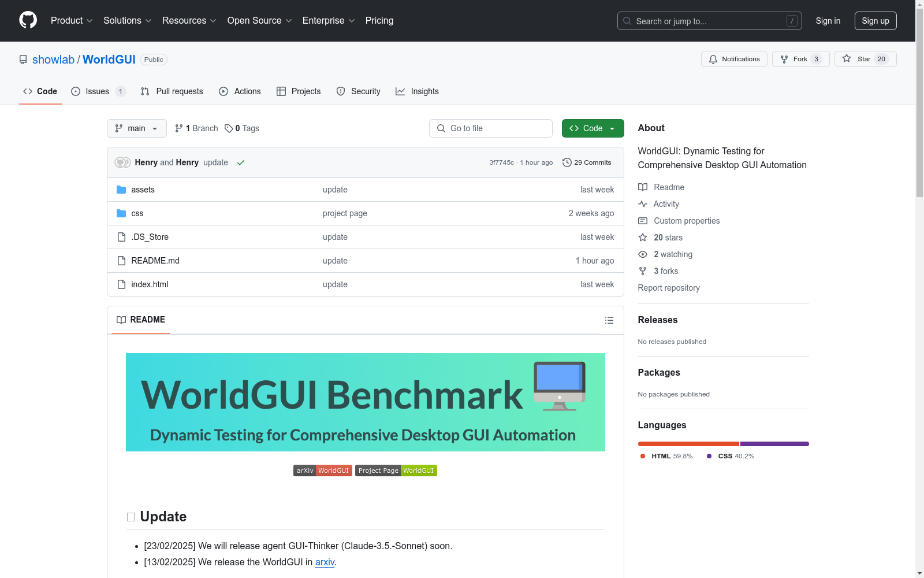
Task: Click the book icon in README tab
Action: coord(121,320)
